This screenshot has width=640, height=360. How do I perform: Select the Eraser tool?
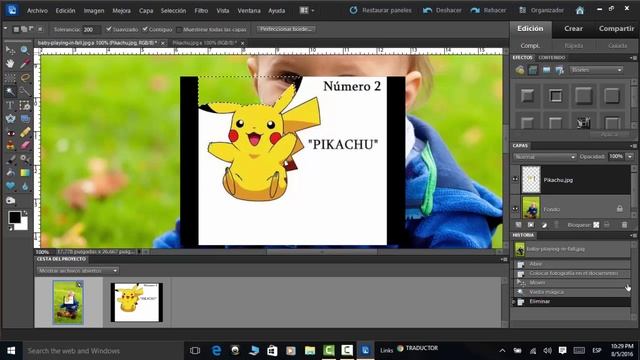coord(25,145)
